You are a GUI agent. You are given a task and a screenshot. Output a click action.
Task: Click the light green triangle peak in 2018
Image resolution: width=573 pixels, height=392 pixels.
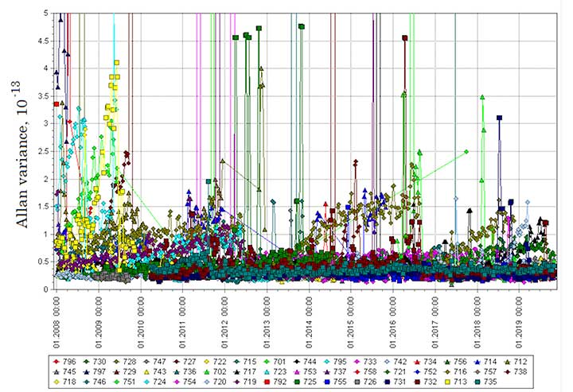coord(482,97)
